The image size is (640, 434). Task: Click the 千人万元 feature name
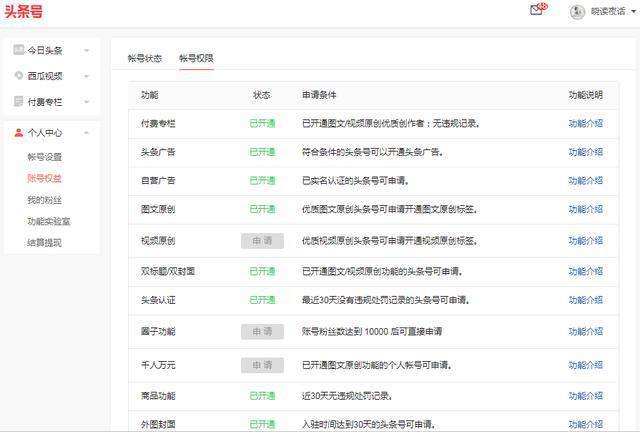pos(158,365)
